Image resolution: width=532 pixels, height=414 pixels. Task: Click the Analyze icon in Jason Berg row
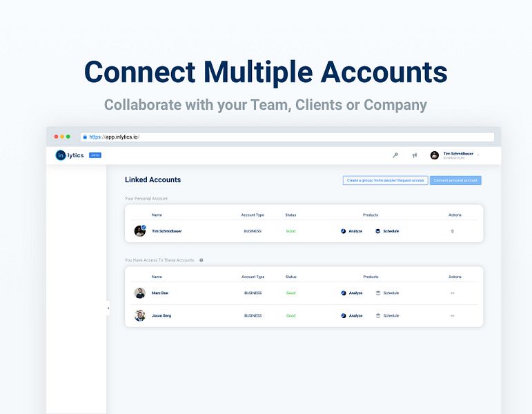344,315
